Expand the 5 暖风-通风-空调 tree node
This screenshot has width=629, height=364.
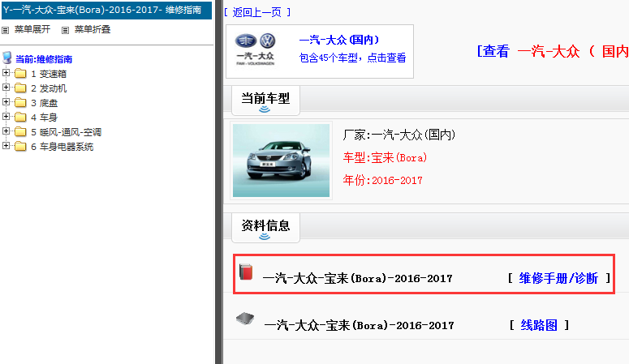tap(6, 131)
